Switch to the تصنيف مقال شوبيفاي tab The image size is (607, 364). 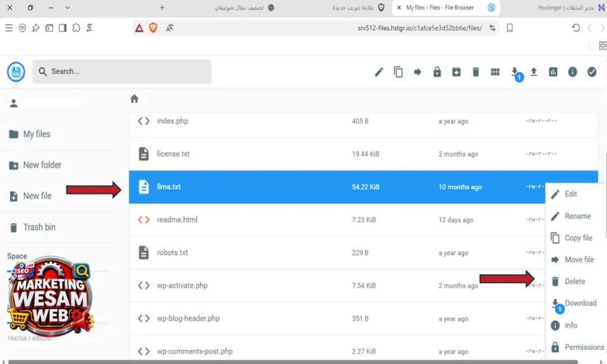245,7
